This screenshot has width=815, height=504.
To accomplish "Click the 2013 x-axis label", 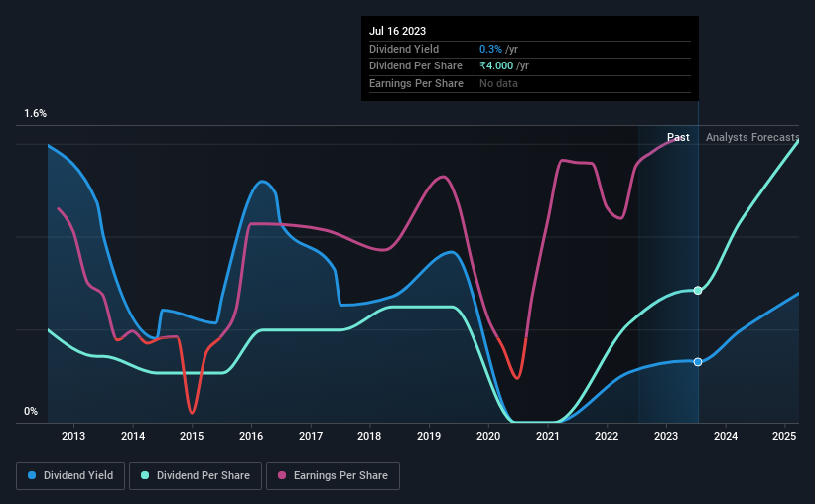I will pyautogui.click(x=73, y=436).
